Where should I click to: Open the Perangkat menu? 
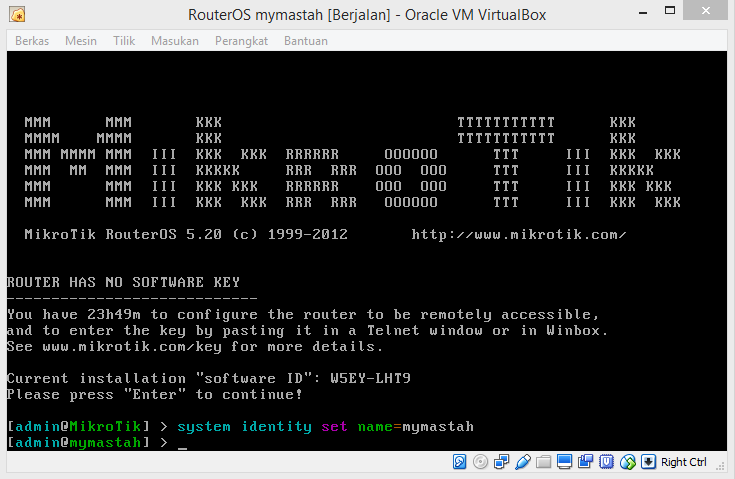click(241, 41)
